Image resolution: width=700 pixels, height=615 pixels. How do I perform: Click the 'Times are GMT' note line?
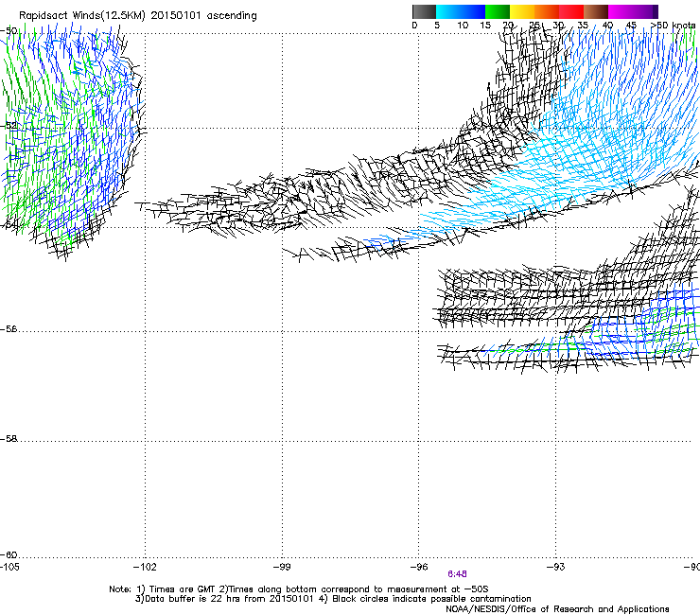coord(299,589)
